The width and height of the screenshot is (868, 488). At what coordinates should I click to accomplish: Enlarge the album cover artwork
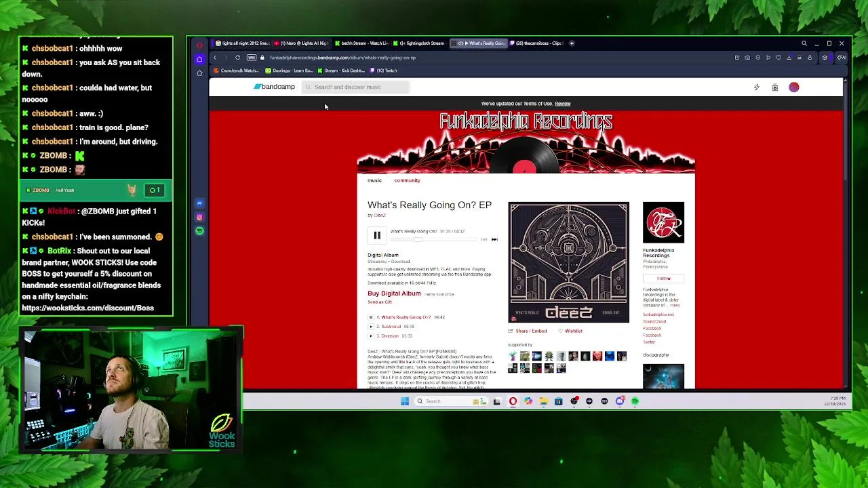click(x=569, y=262)
